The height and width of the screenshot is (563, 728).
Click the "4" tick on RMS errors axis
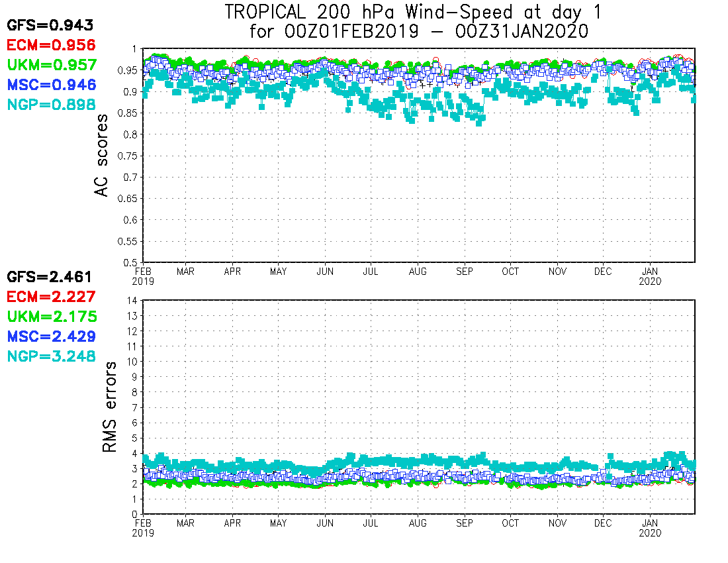(x=135, y=454)
